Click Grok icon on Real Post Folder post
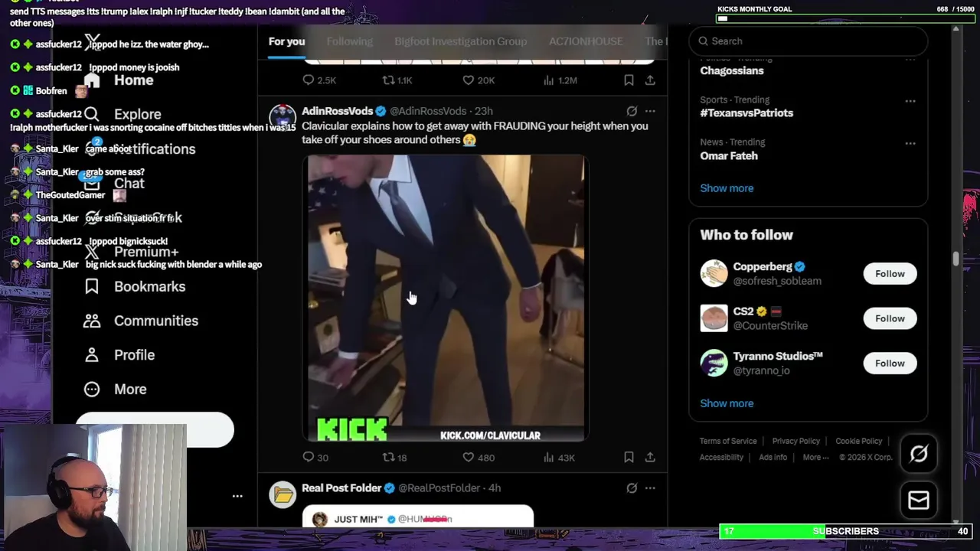The width and height of the screenshot is (980, 551). (632, 487)
